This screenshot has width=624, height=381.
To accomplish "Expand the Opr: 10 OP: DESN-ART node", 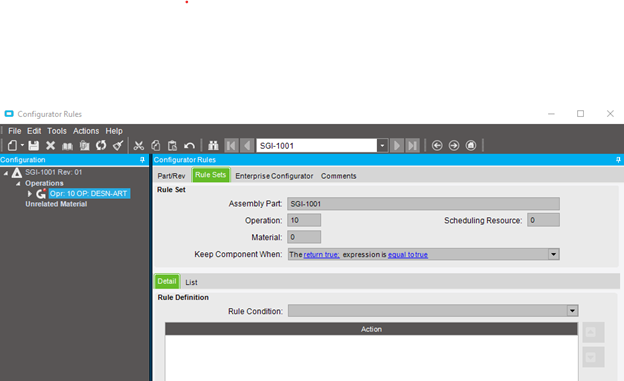I will (x=29, y=193).
